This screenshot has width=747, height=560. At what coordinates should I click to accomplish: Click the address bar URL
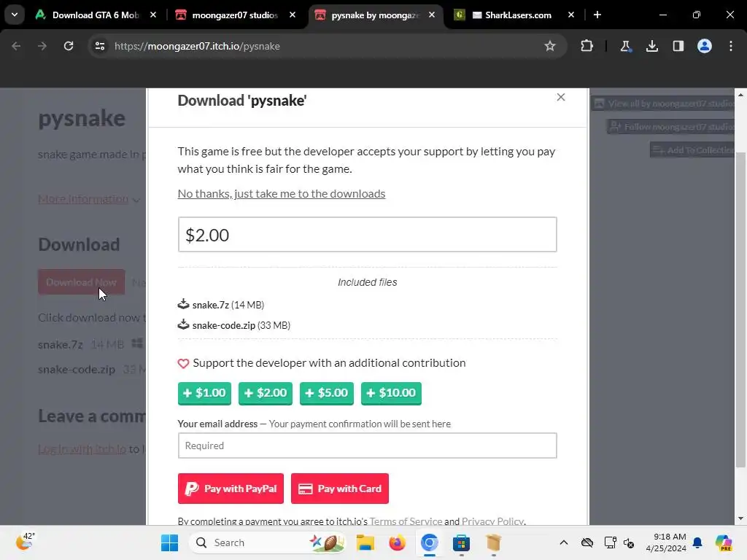click(x=197, y=46)
